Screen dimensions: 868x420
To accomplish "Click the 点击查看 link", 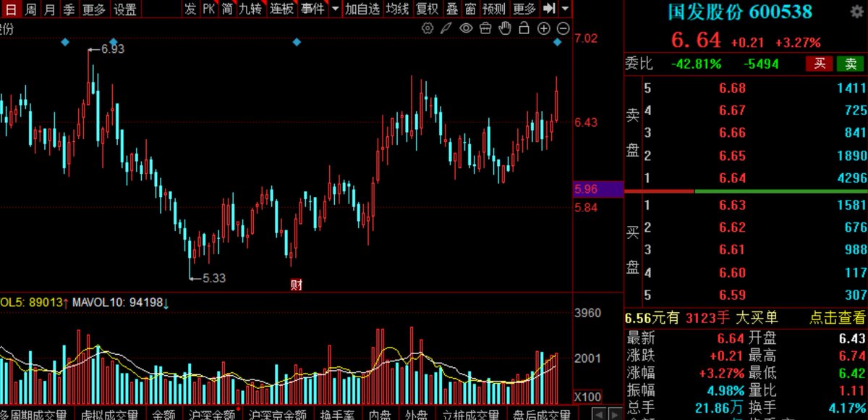I will (837, 317).
